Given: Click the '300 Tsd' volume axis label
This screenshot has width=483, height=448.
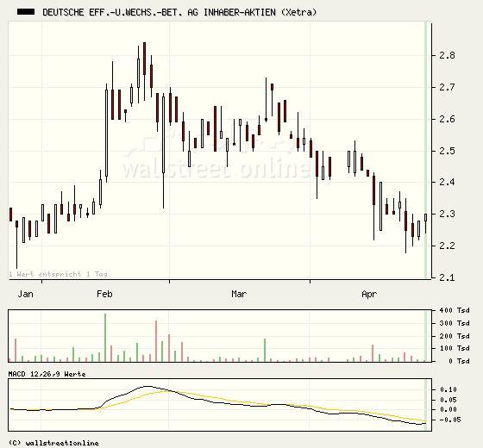Looking at the screenshot, I should point(455,323).
